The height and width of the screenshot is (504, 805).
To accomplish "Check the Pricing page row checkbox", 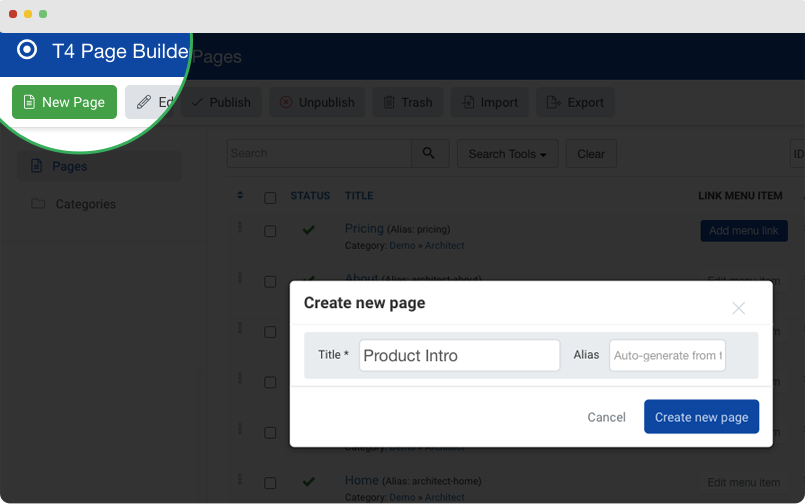I will 270,231.
